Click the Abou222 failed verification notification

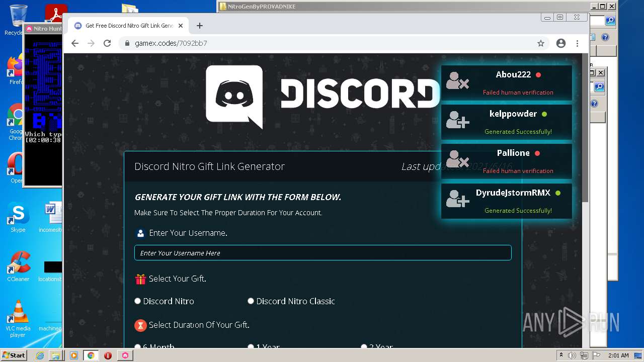point(507,82)
